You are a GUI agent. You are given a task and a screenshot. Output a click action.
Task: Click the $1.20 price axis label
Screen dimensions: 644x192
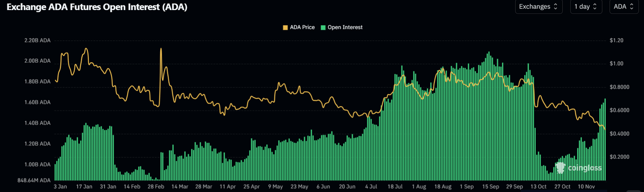[617, 41]
